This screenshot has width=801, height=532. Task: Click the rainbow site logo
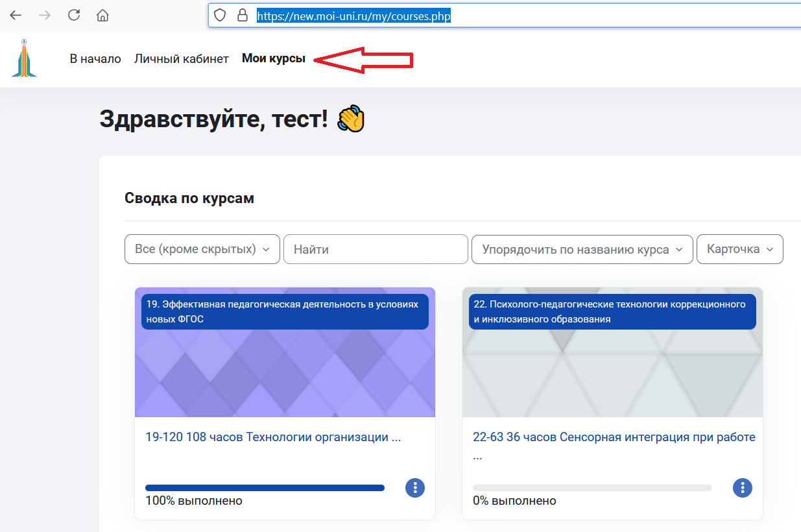coord(24,58)
